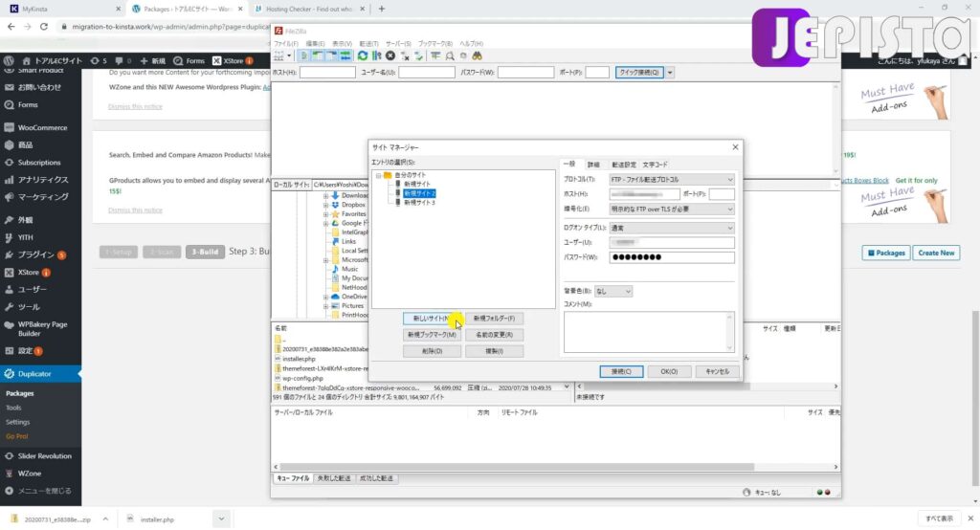Select 新規サイト 3 in site tree
Screen dimensions: 980x530
click(419, 203)
